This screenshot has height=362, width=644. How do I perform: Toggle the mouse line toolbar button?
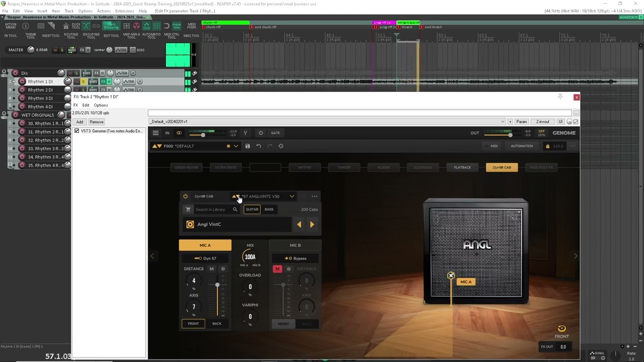click(177, 26)
